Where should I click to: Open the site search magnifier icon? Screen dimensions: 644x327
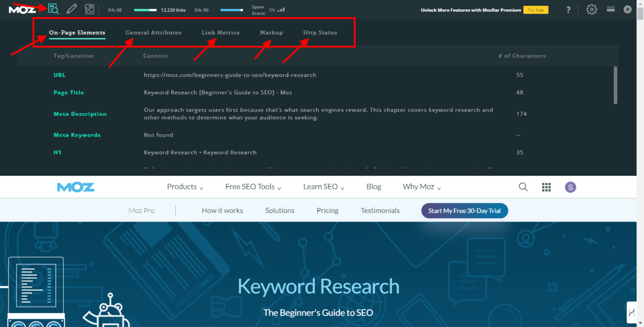pos(523,187)
